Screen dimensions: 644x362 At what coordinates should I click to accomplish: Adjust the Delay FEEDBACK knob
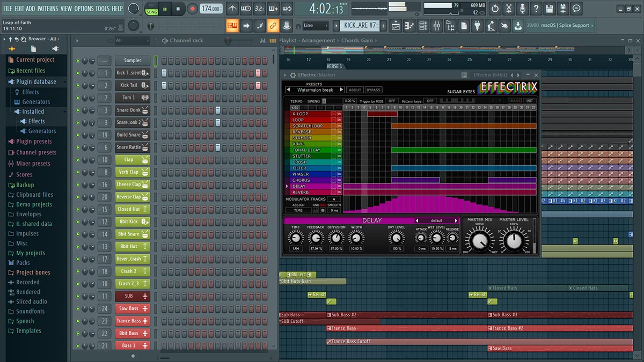click(316, 238)
